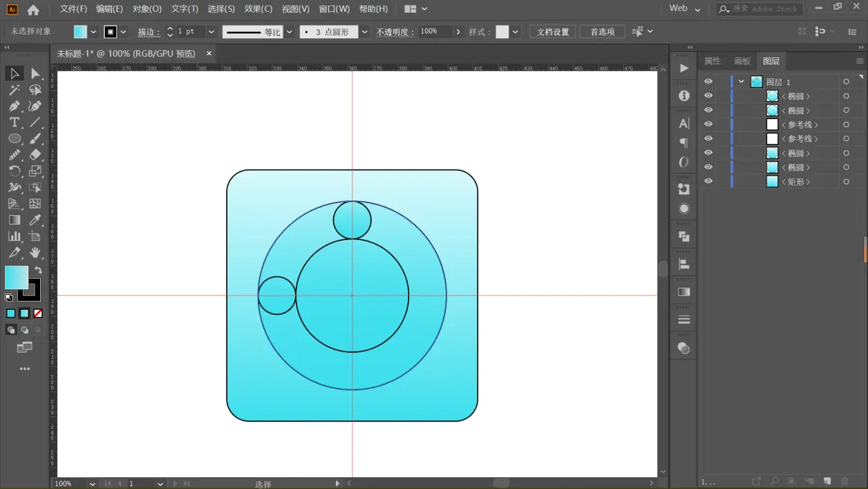Enable Draw Behind mode

coord(25,330)
